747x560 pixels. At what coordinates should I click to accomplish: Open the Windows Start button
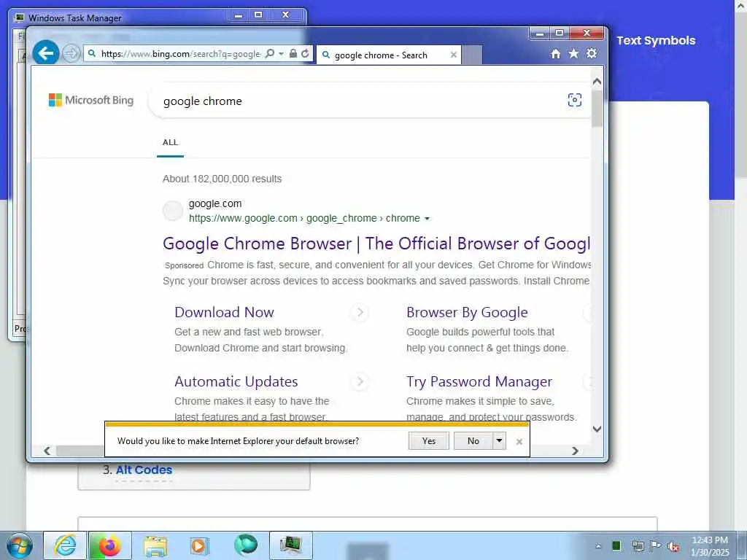pos(20,545)
